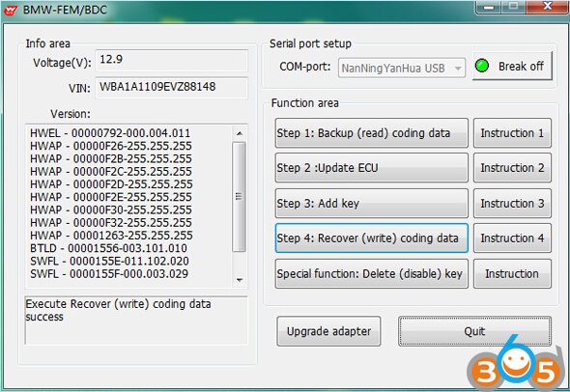Viewport: 570px width, 392px height.
Task: Click the Upgrade adapter button
Action: pos(328,331)
